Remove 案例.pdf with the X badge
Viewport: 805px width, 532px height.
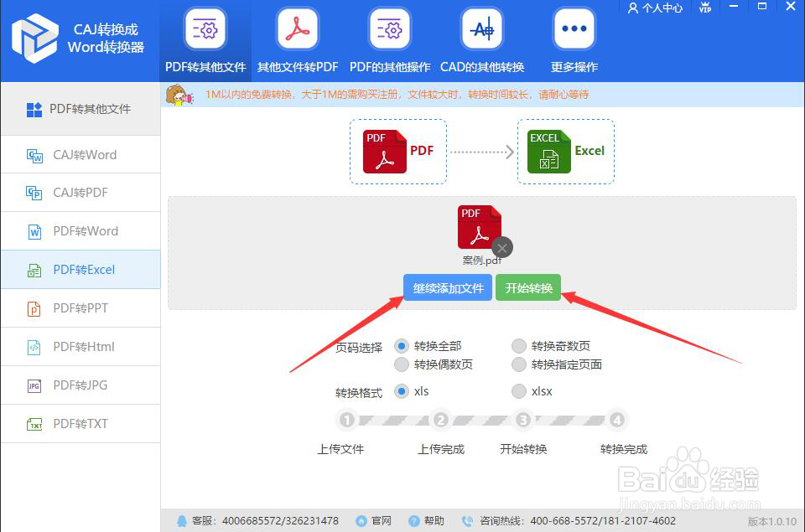click(502, 248)
